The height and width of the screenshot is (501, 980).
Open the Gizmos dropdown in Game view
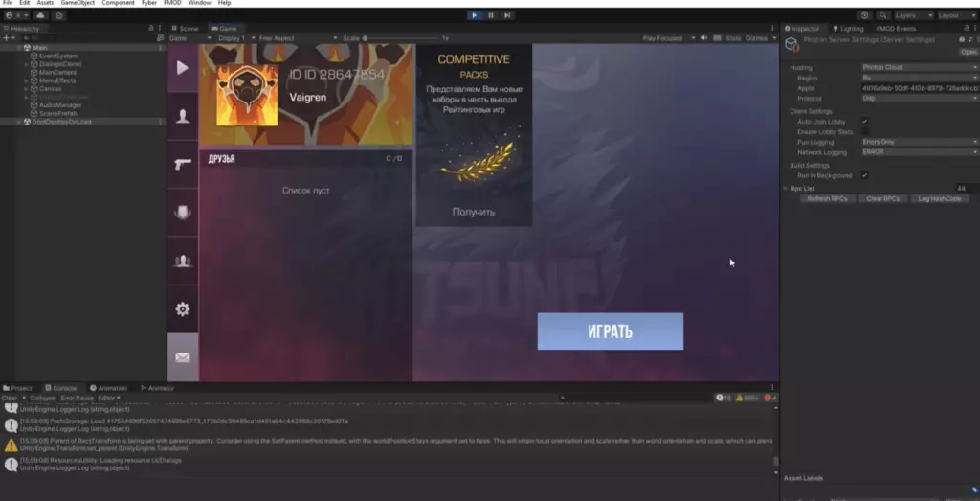pyautogui.click(x=761, y=38)
